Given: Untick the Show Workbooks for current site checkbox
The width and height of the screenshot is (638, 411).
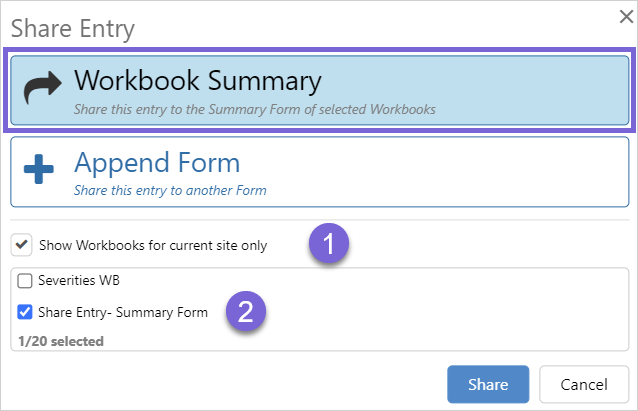Looking at the screenshot, I should [21, 244].
